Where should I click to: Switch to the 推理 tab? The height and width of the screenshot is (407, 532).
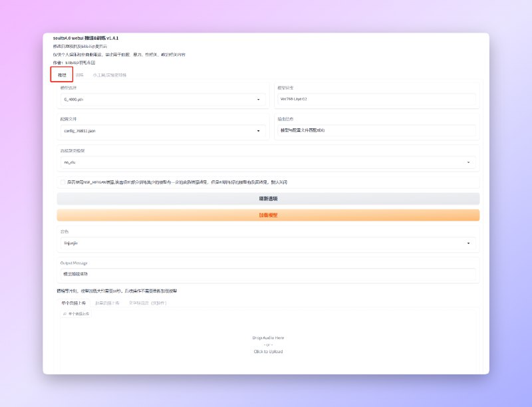point(62,75)
